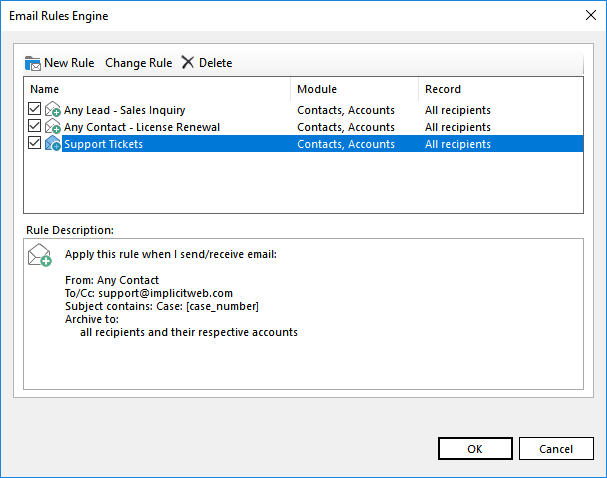The width and height of the screenshot is (607, 478).
Task: Click the License Renewal rule envelope icon
Action: pos(53,127)
